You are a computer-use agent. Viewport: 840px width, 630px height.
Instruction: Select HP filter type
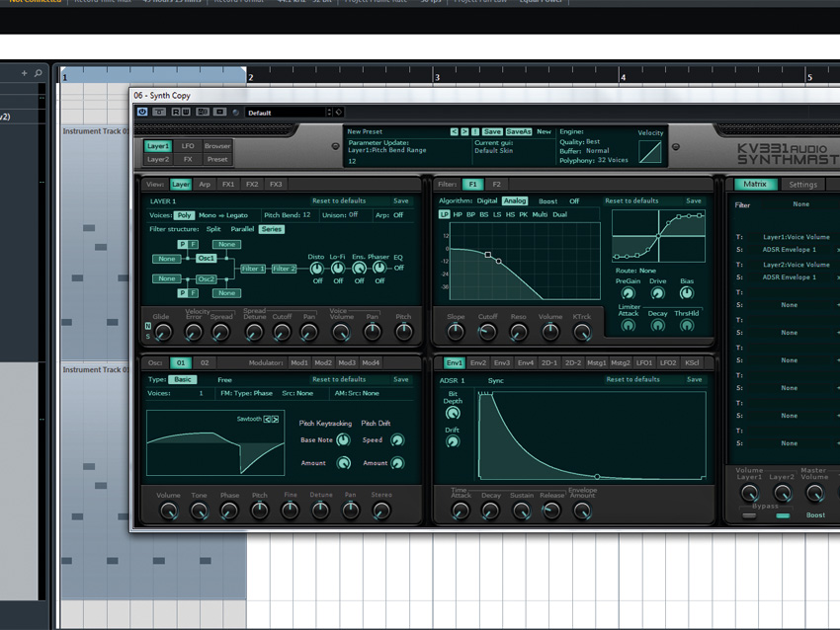coord(458,214)
